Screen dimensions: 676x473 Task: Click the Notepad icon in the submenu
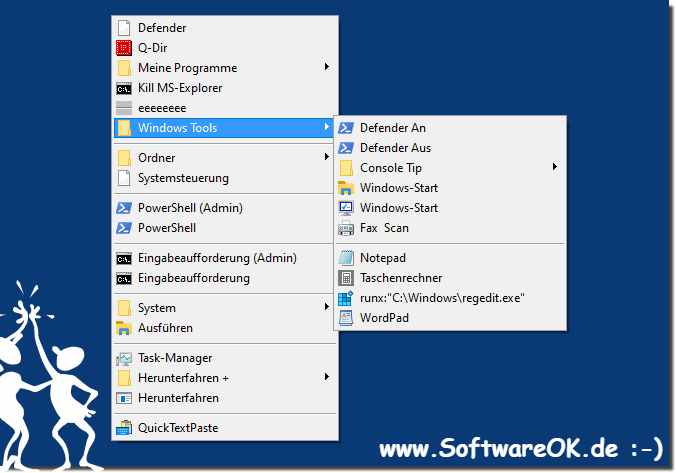tap(346, 258)
